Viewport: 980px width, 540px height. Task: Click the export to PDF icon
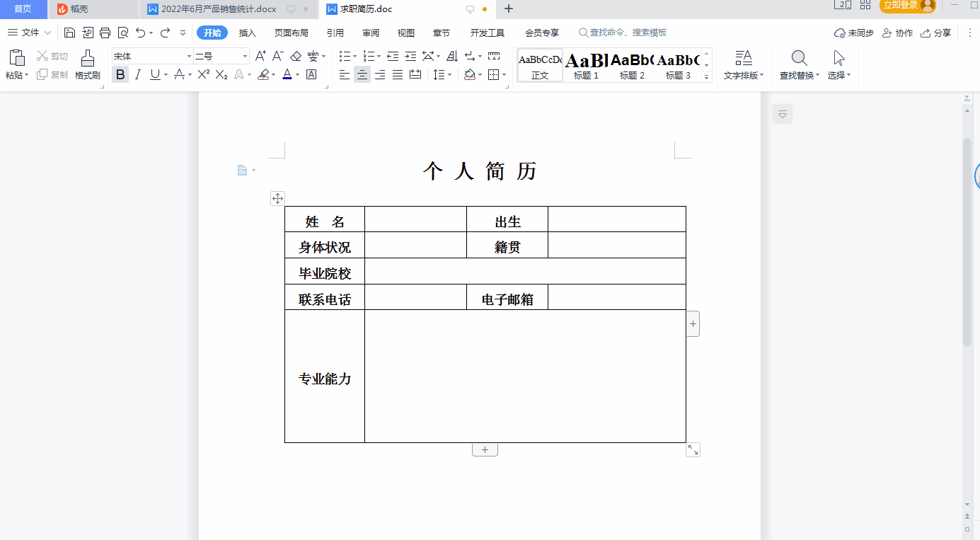(88, 33)
